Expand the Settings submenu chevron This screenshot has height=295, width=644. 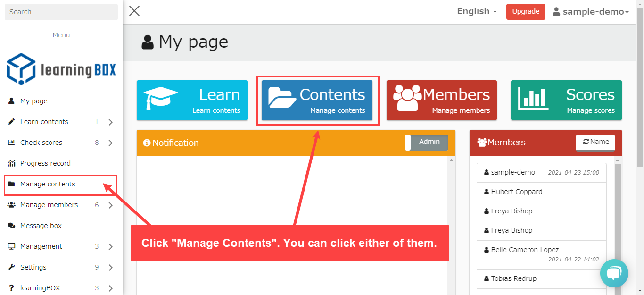point(110,268)
